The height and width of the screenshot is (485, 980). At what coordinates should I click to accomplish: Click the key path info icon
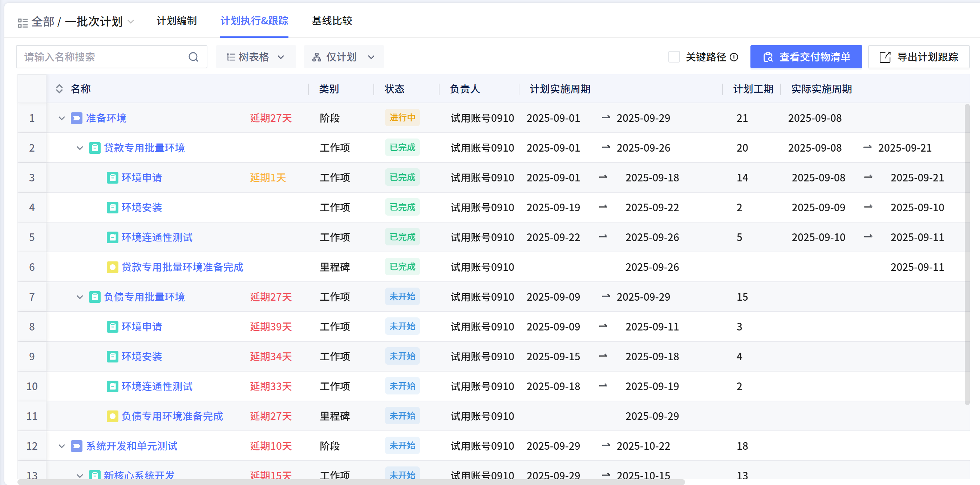734,57
